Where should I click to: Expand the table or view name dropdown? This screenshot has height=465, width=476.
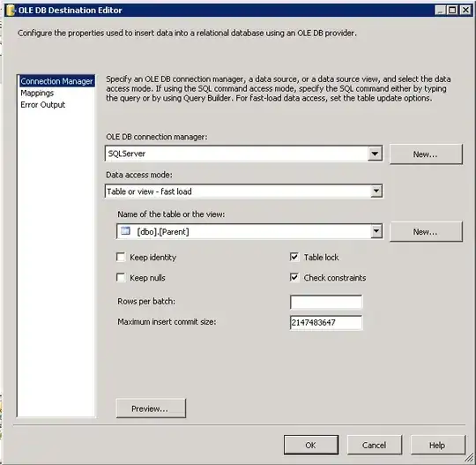coord(376,231)
